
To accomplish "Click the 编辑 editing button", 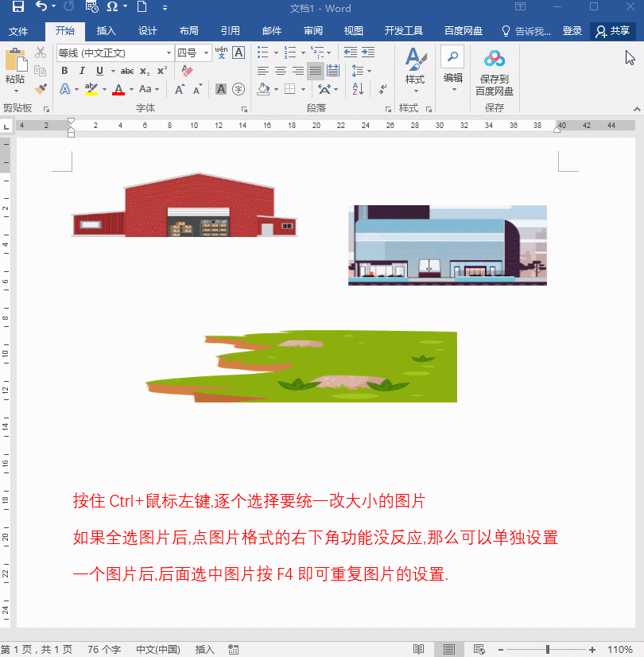I will click(452, 69).
